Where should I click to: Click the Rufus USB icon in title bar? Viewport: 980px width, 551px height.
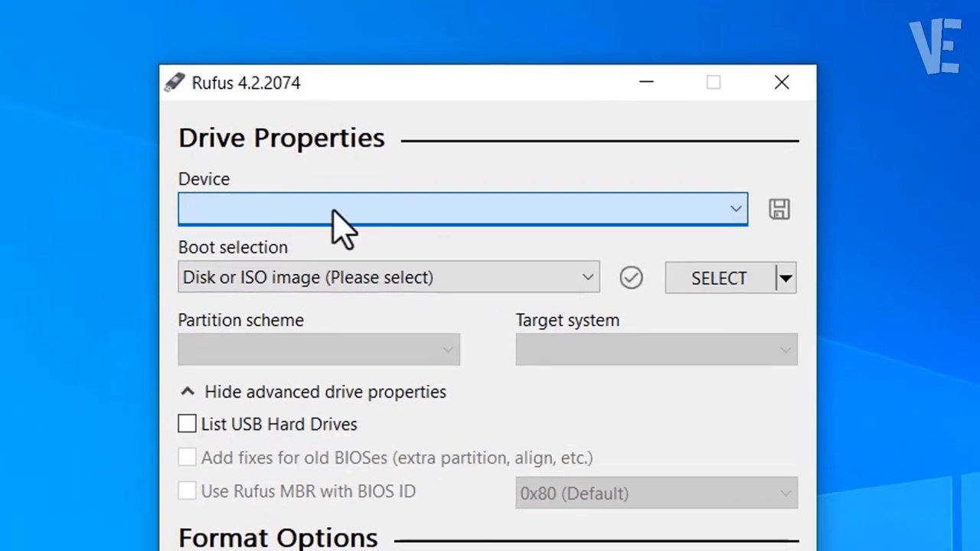pos(175,83)
